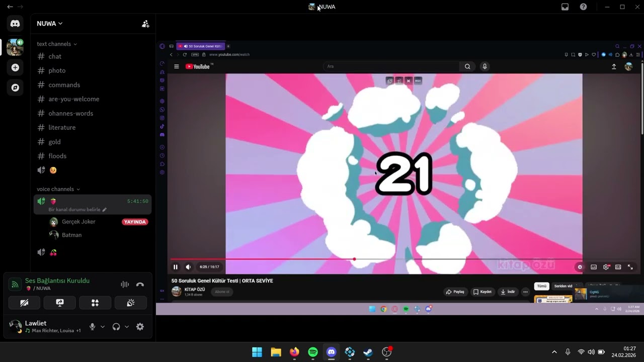Open the ohannes-words channel
Viewport: 644px width, 362px height.
tap(93, 113)
